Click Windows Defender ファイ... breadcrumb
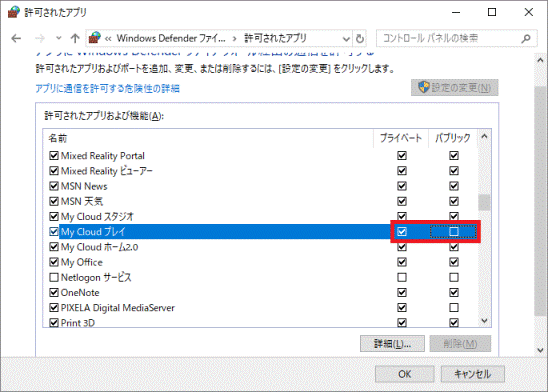Viewport: 548px width, 392px height. tap(171, 38)
